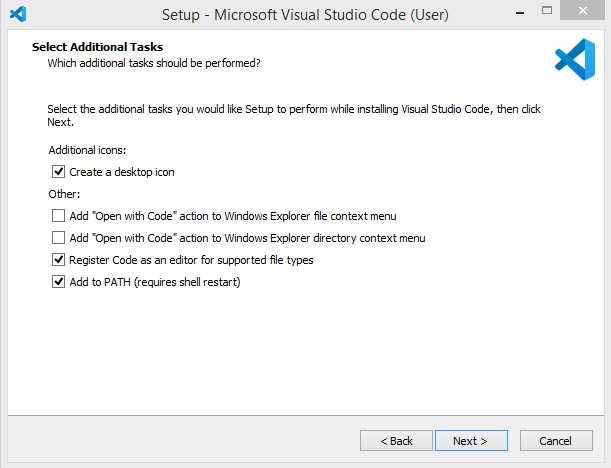Toggle the Add to PATH checkbox
The height and width of the screenshot is (468, 611).
coord(58,282)
